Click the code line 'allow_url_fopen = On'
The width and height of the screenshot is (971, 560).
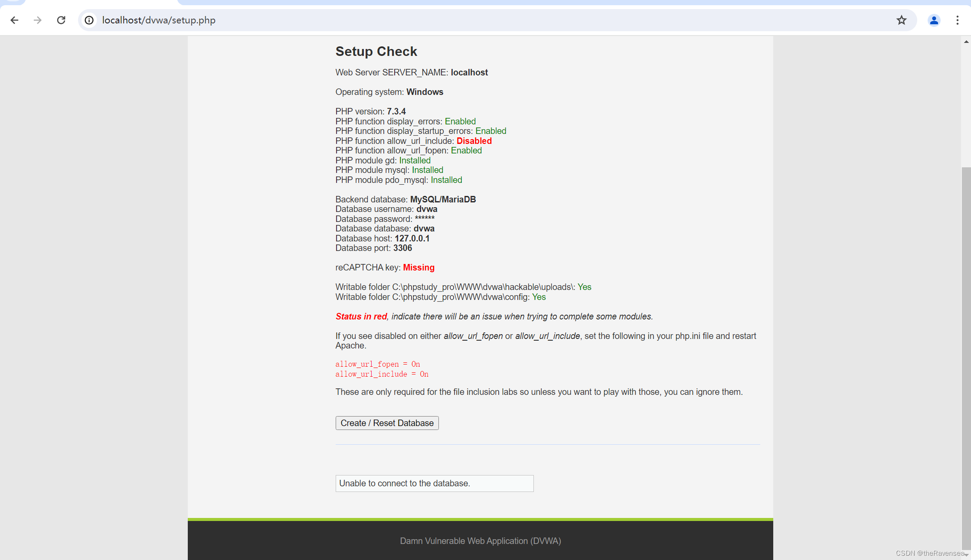coord(378,364)
